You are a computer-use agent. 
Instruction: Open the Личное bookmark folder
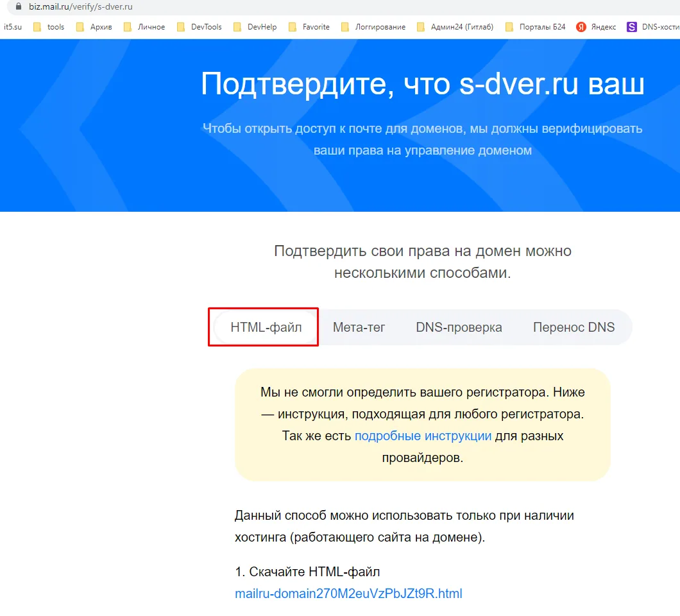(x=144, y=27)
